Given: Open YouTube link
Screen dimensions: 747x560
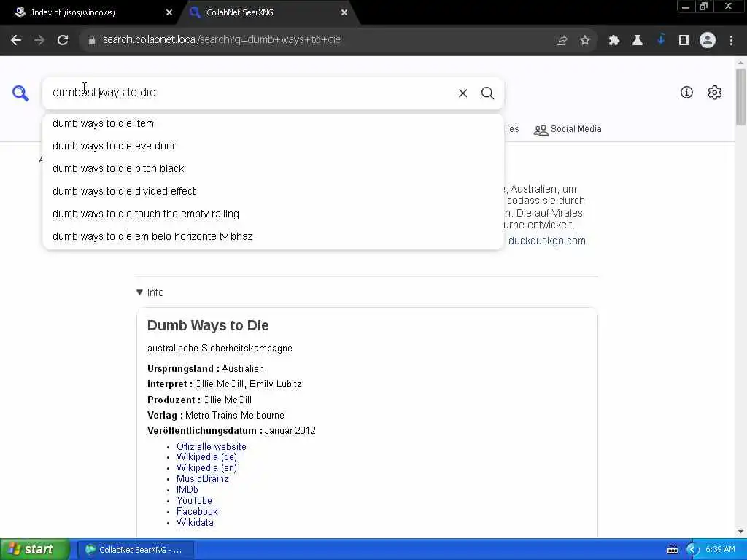Looking at the screenshot, I should click(x=194, y=501).
